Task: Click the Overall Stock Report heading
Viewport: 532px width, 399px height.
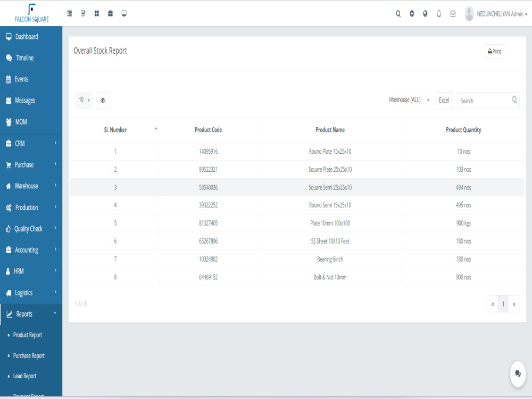Action: pos(100,51)
